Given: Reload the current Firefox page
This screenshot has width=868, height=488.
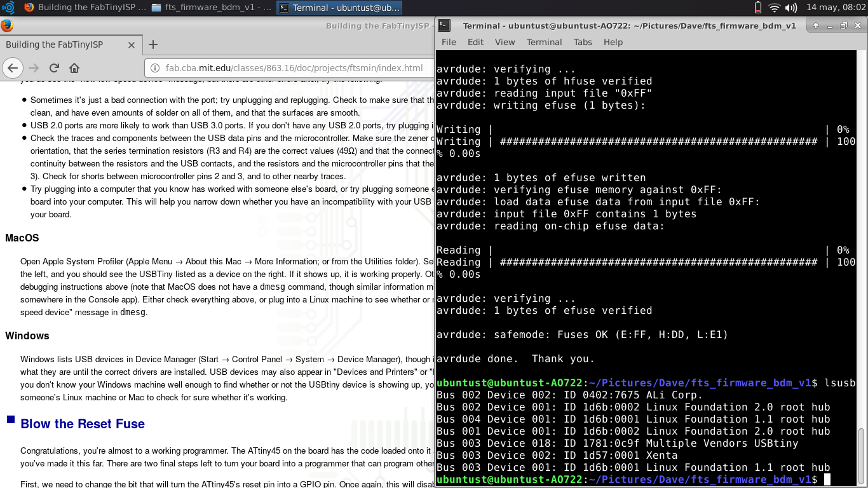Looking at the screenshot, I should coord(54,68).
